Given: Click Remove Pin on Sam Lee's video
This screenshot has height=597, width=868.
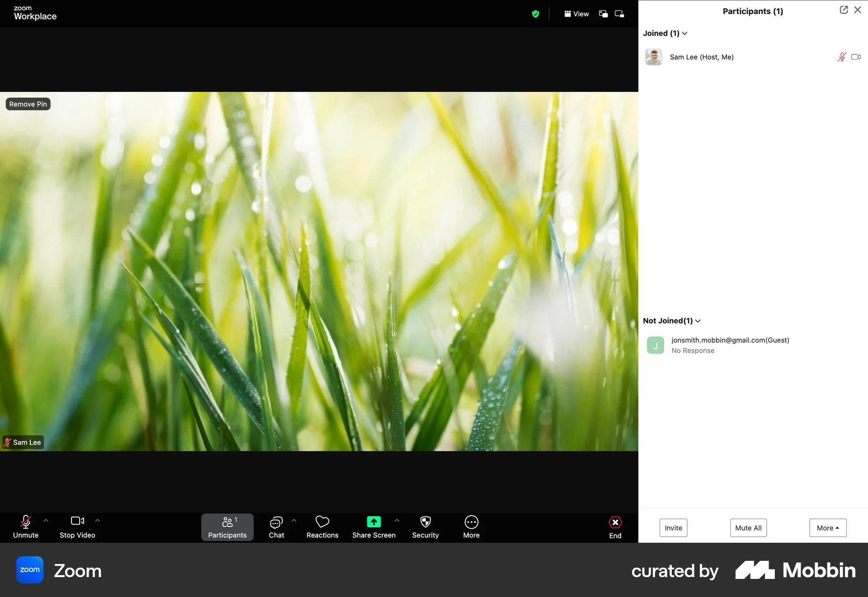Looking at the screenshot, I should (x=28, y=104).
